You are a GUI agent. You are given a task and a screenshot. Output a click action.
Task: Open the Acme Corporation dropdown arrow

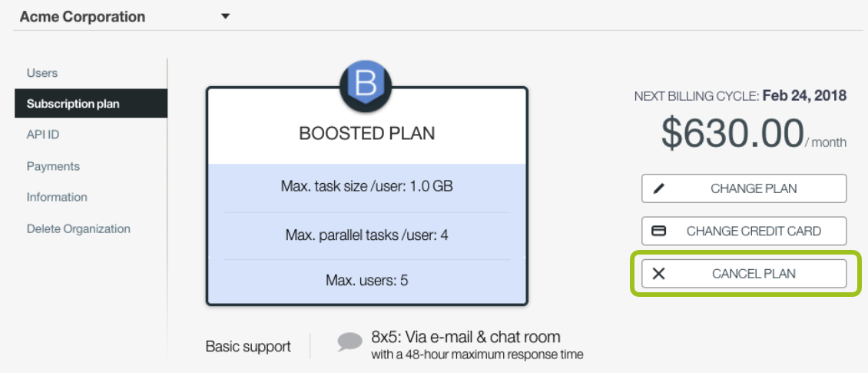225,17
